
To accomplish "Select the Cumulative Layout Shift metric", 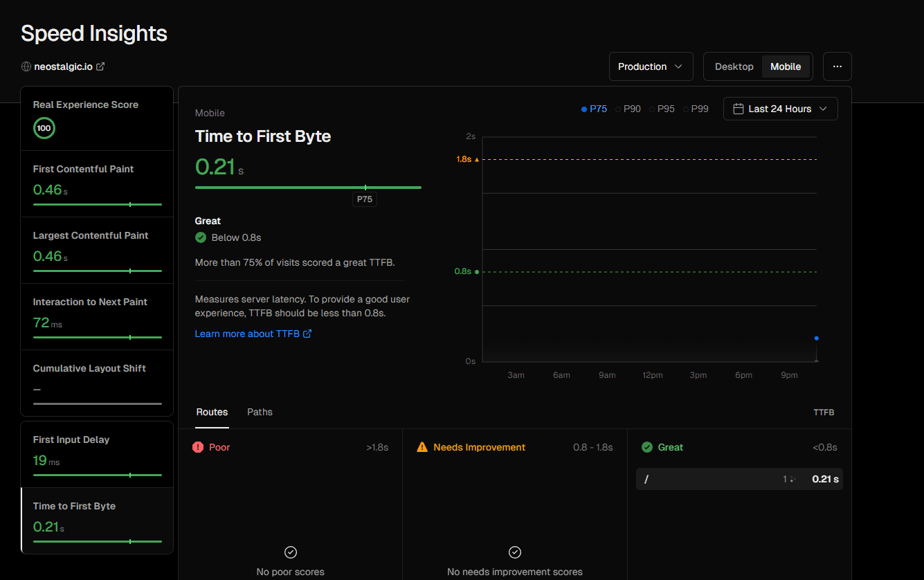I will pyautogui.click(x=97, y=383).
